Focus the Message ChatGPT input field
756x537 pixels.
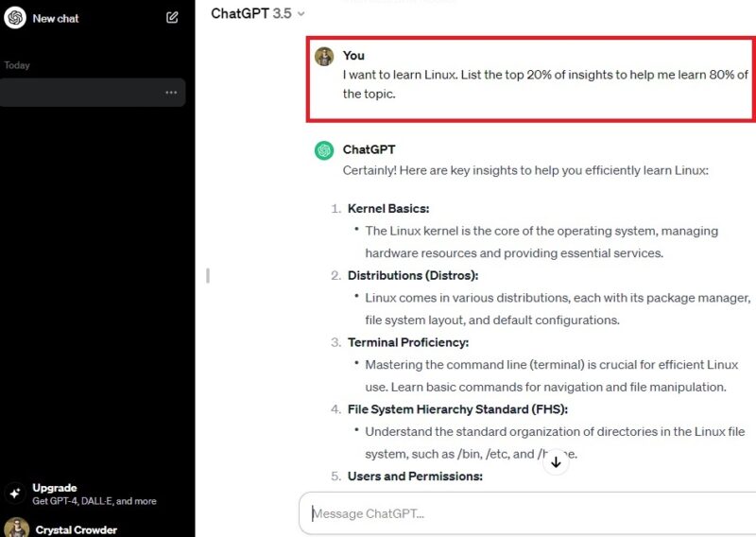pyautogui.click(x=527, y=513)
